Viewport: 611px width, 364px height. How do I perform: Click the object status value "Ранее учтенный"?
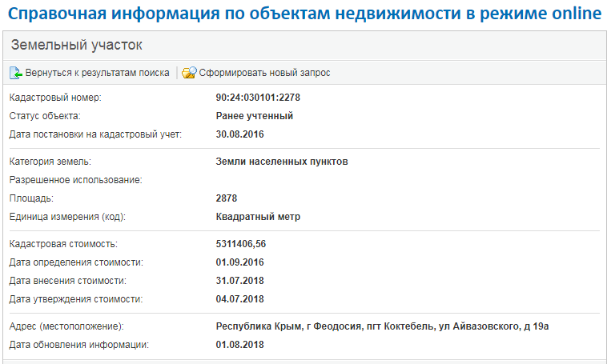(x=255, y=116)
